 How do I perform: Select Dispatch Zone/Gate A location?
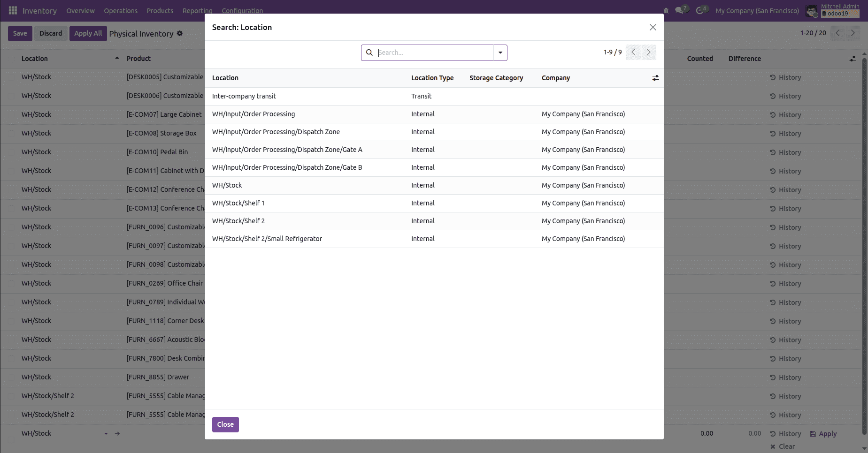434,150
